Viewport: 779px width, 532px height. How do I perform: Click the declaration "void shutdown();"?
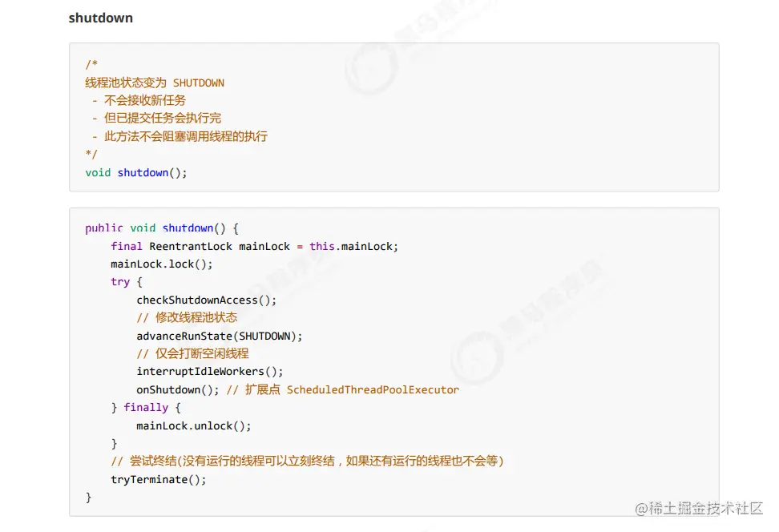[x=136, y=173]
